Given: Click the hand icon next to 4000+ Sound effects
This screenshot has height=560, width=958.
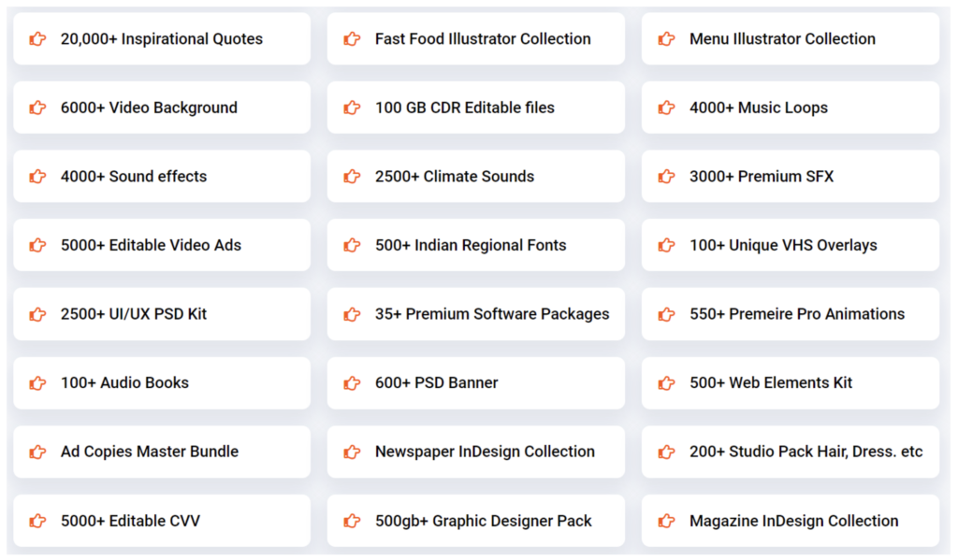Looking at the screenshot, I should coord(37,177).
